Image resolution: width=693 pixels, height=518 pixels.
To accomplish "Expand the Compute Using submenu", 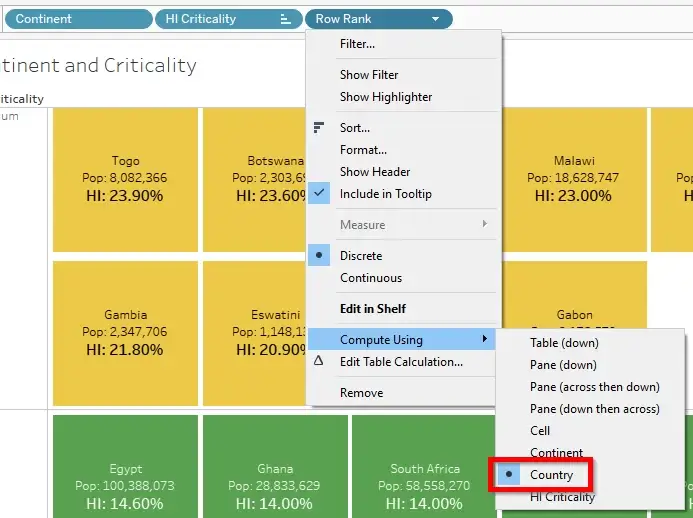I will (x=401, y=339).
